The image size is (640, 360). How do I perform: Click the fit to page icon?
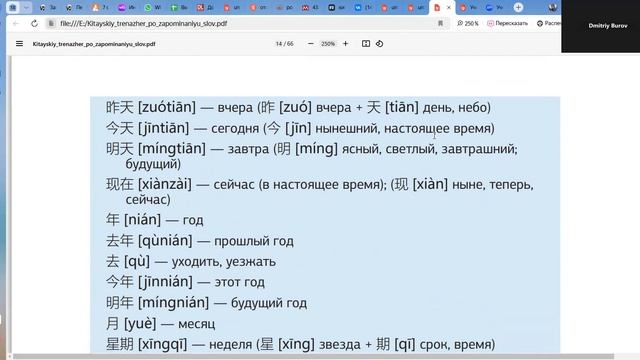(x=366, y=44)
